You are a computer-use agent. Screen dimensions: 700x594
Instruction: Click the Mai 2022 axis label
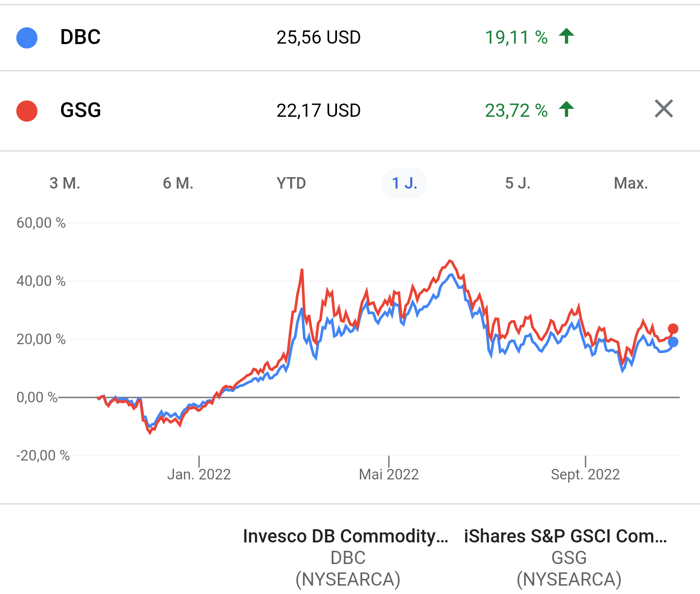coord(389,474)
